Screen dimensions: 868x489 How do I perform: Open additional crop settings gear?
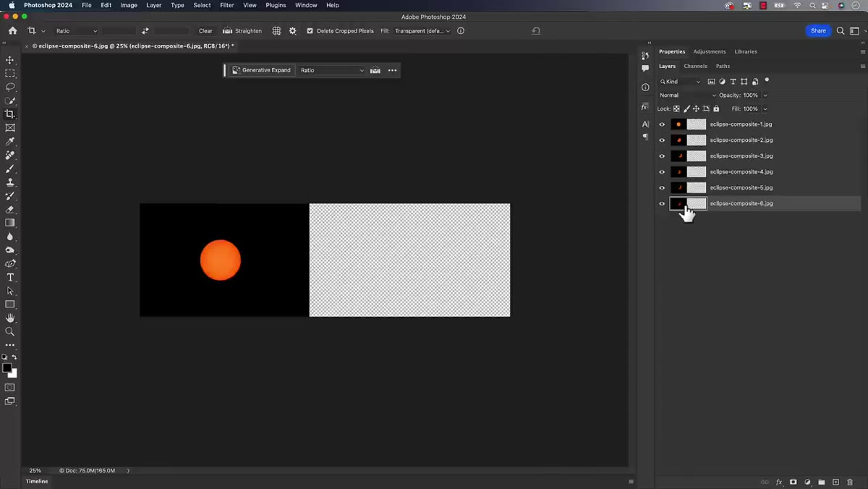click(x=293, y=31)
